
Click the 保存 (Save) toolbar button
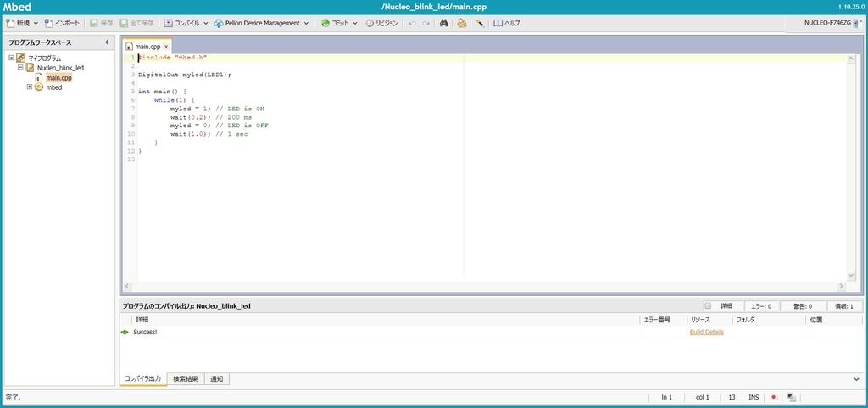[x=102, y=23]
